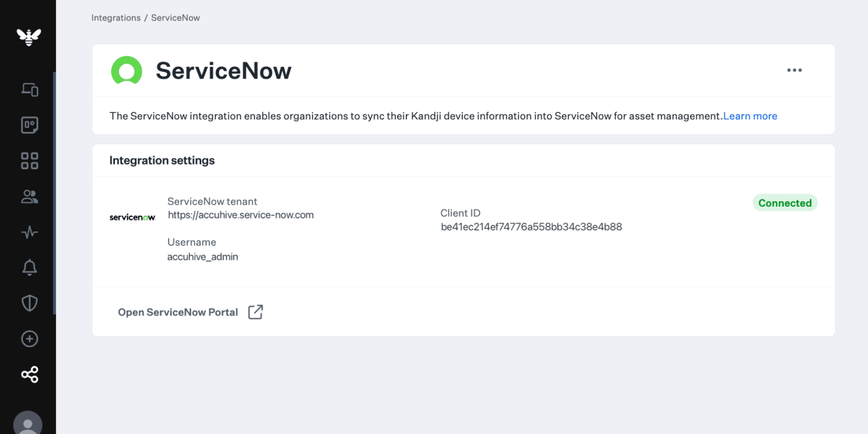
Task: Open the library badge icon in sidebar
Action: click(x=29, y=125)
